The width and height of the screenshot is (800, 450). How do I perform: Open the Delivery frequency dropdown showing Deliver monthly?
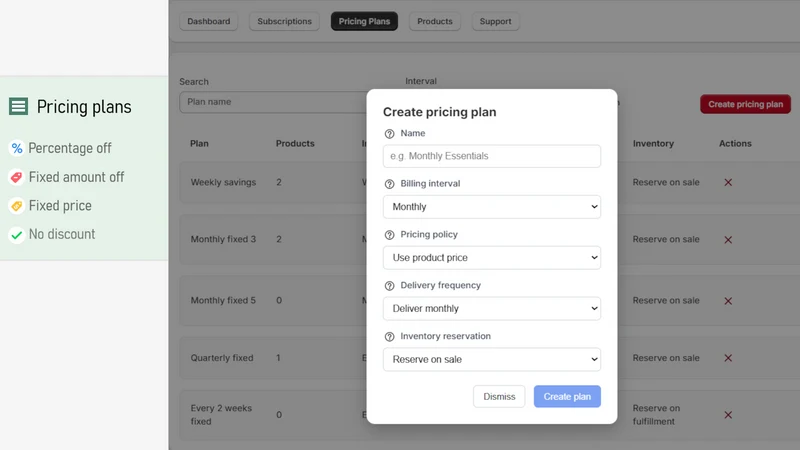(492, 308)
